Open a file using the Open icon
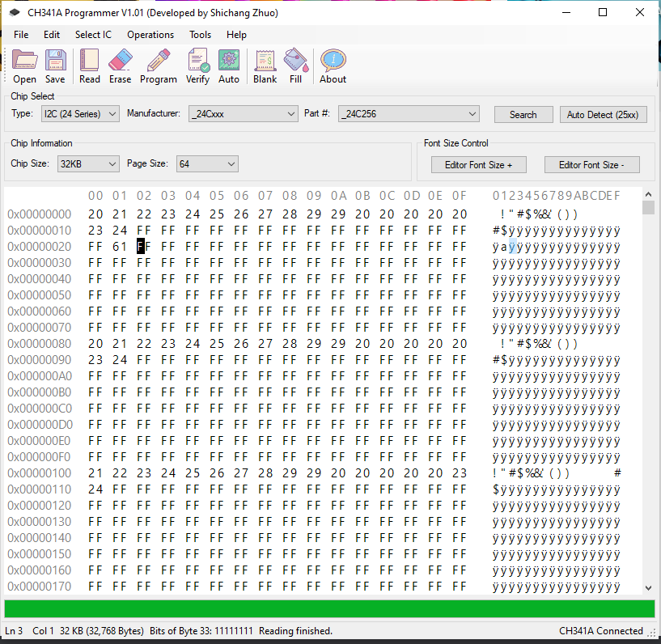 point(23,65)
